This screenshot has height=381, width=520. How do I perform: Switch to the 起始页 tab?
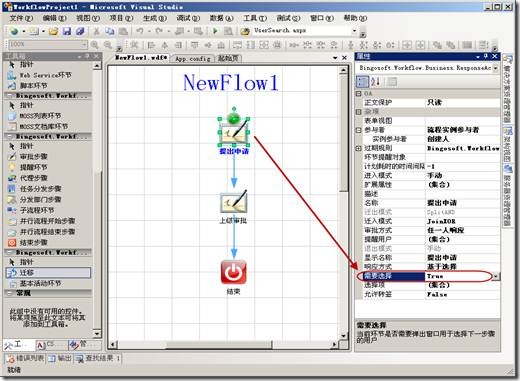point(228,58)
